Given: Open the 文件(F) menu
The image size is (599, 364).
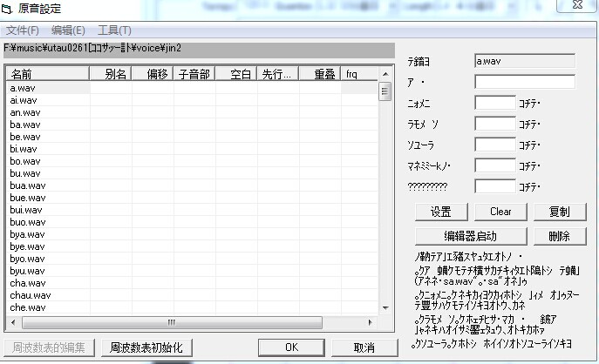Looking at the screenshot, I should [22, 30].
